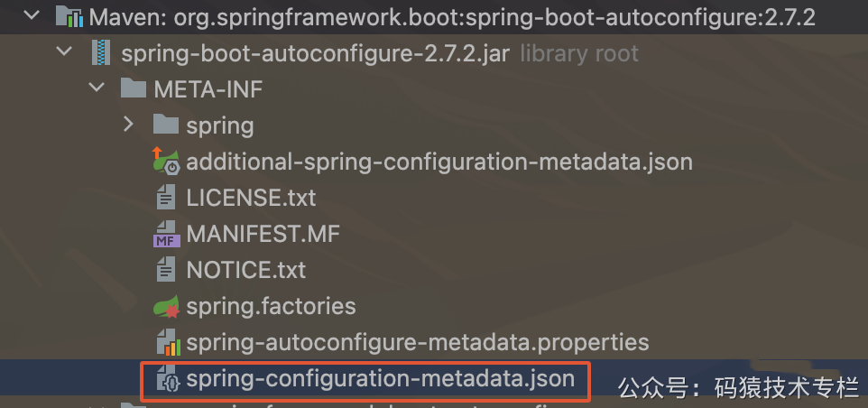This screenshot has width=868, height=408.
Task: Click the additional-spring-configuration-metadata.json Spring icon
Action: 166,162
